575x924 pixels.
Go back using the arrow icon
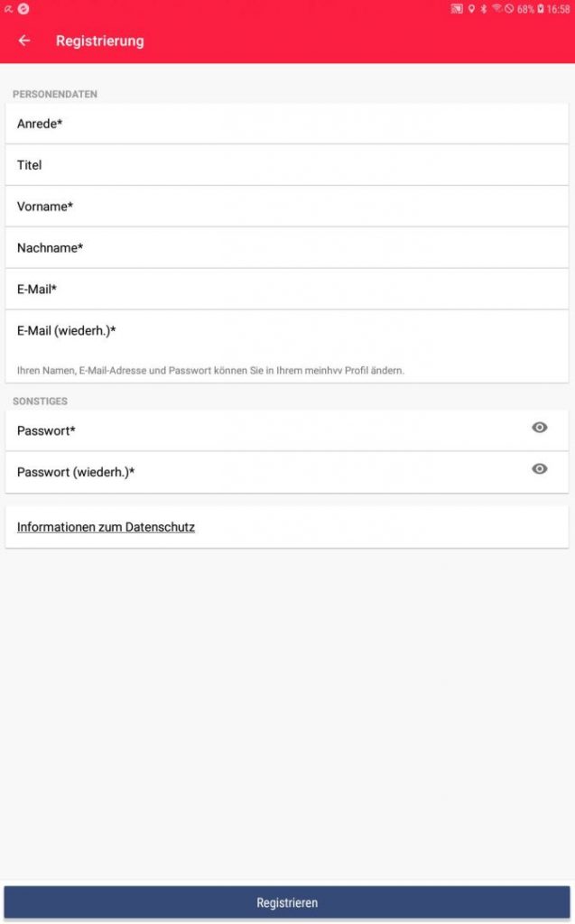(x=24, y=41)
